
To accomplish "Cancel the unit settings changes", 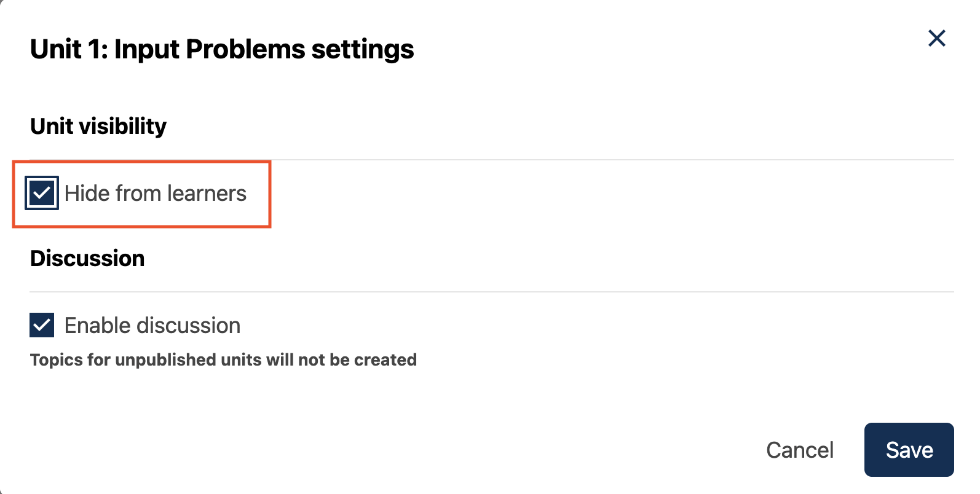I will (799, 450).
